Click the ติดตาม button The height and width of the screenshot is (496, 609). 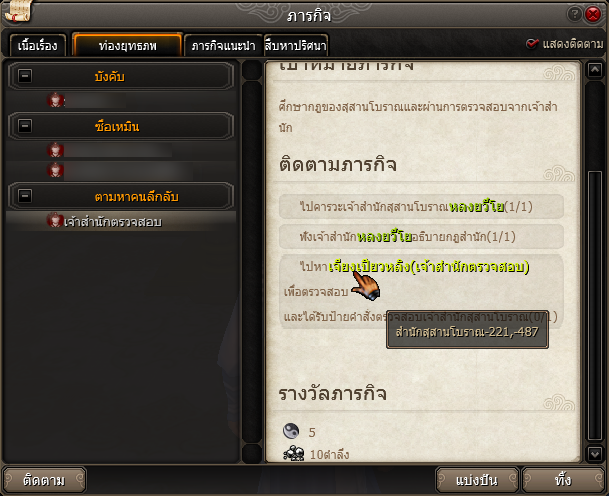44,480
